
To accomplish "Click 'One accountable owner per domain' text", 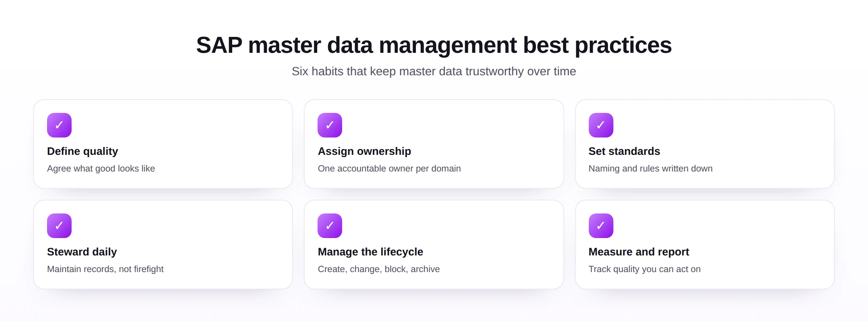I will pos(389,169).
